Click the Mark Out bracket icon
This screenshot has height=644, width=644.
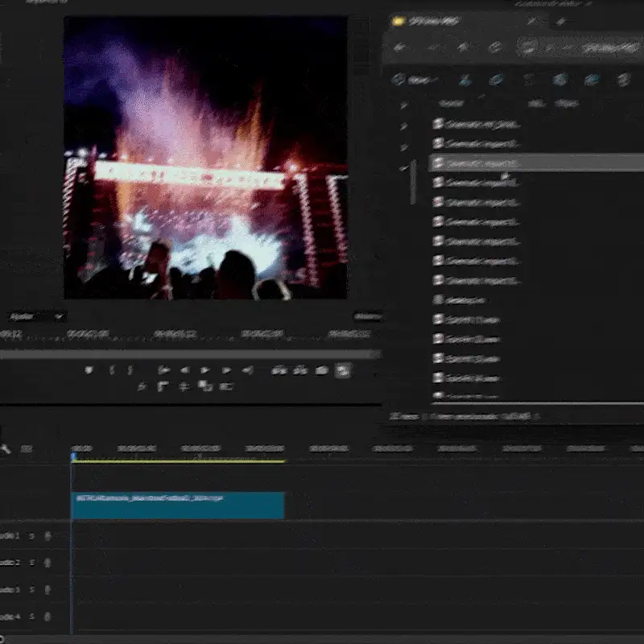(130, 370)
